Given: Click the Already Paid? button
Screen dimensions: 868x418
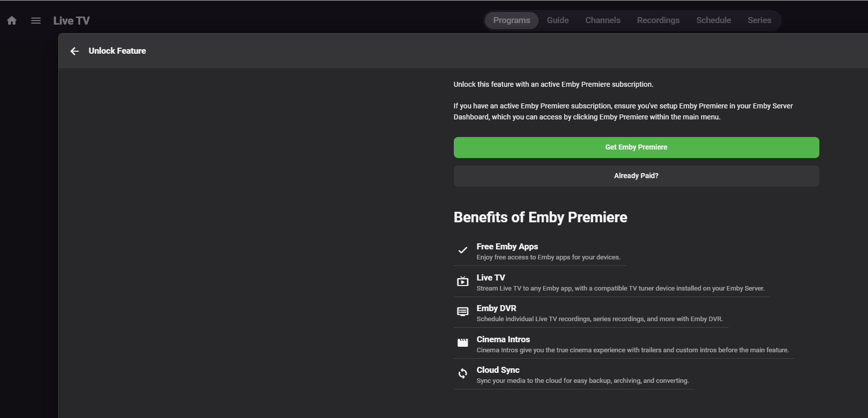Looking at the screenshot, I should click(636, 176).
